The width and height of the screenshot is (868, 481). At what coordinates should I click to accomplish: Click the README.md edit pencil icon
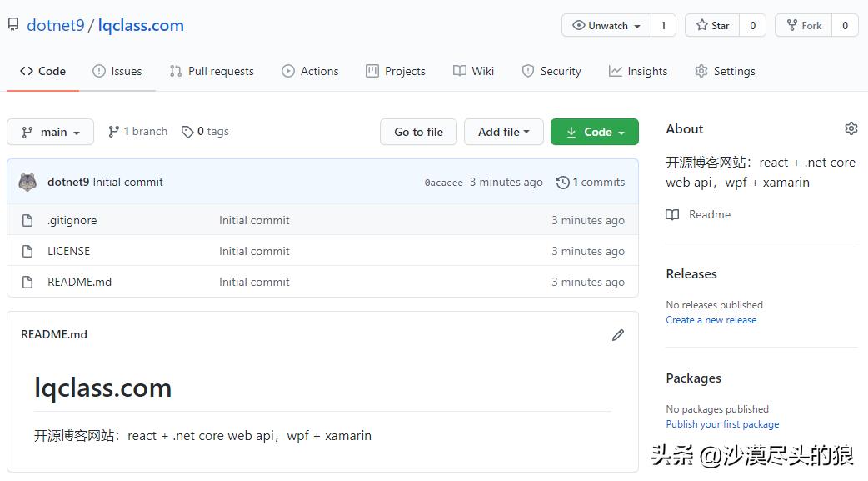pos(617,335)
